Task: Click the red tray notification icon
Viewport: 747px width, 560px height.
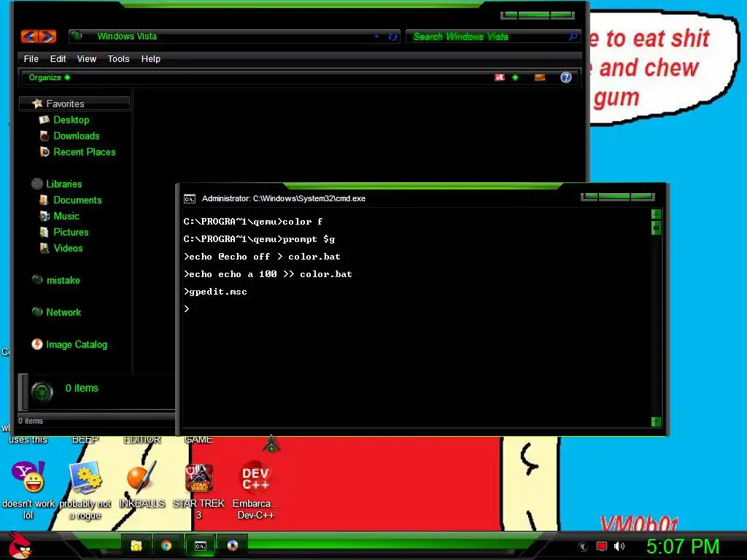Action: pos(602,546)
